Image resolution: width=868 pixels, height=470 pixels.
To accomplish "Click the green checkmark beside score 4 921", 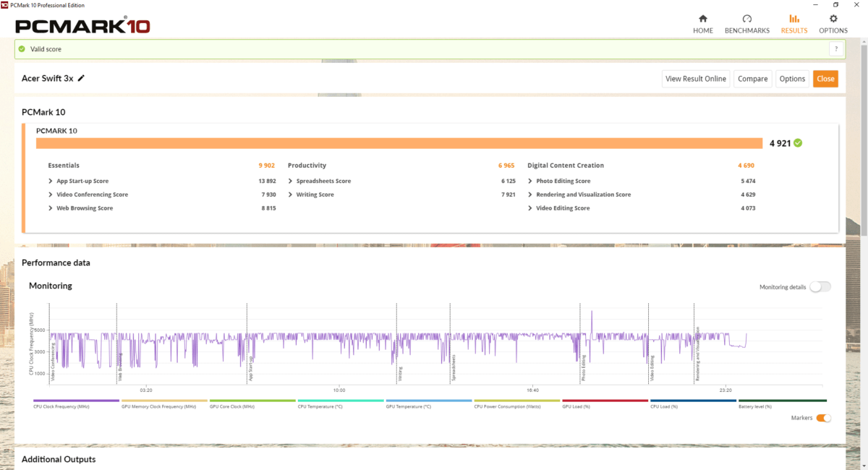I will tap(798, 143).
